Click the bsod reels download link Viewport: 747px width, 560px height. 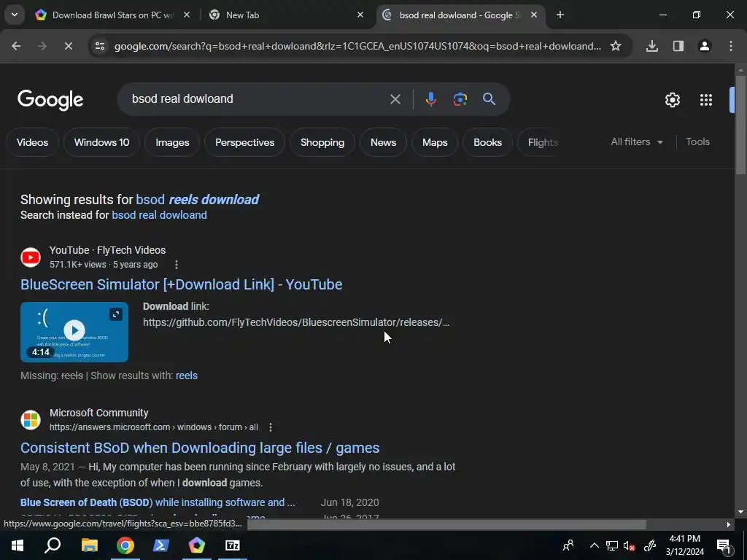[x=197, y=200]
